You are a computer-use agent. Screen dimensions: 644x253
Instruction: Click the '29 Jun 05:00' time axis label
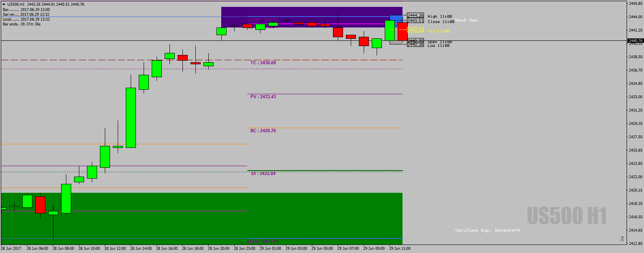(322, 249)
